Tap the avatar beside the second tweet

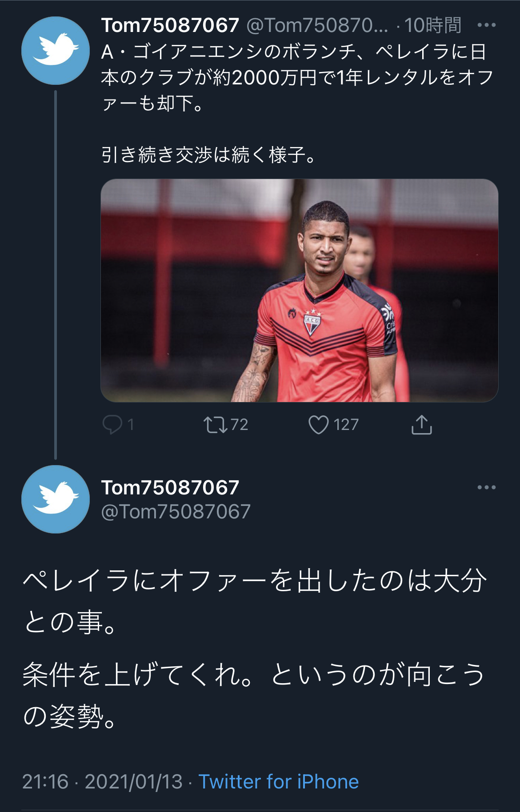click(x=56, y=499)
